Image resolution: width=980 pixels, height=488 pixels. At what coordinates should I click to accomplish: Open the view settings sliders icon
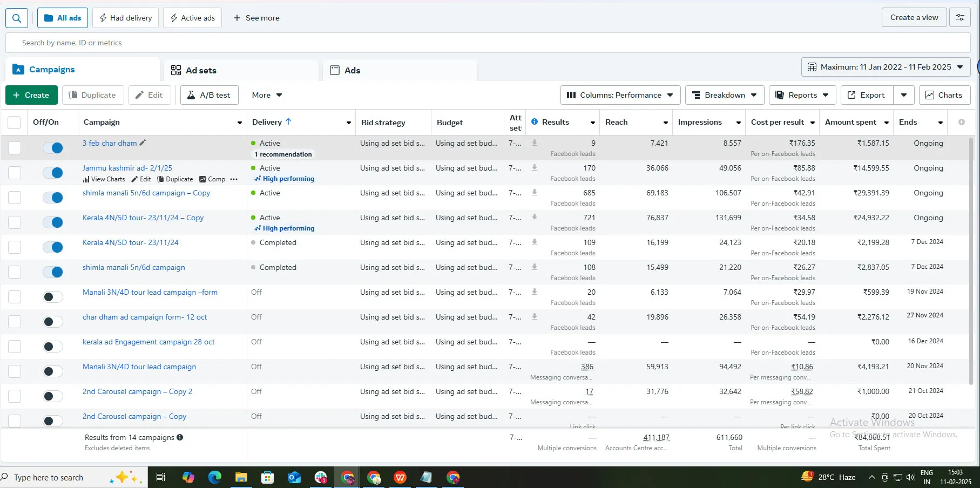[960, 18]
